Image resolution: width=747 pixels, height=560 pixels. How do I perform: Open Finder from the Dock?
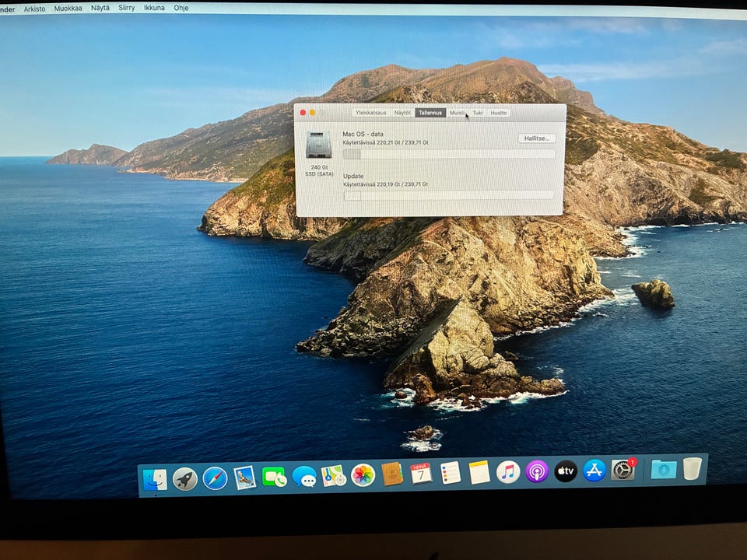[x=155, y=479]
